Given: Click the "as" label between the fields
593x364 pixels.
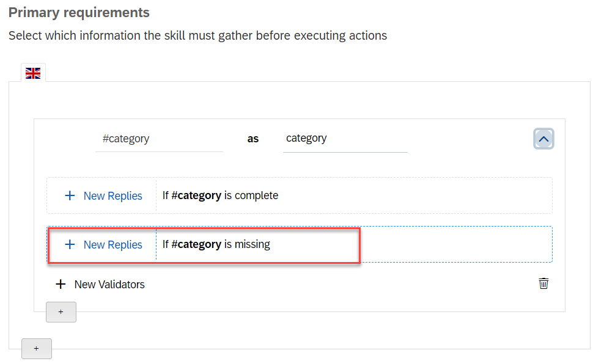Looking at the screenshot, I should (253, 139).
